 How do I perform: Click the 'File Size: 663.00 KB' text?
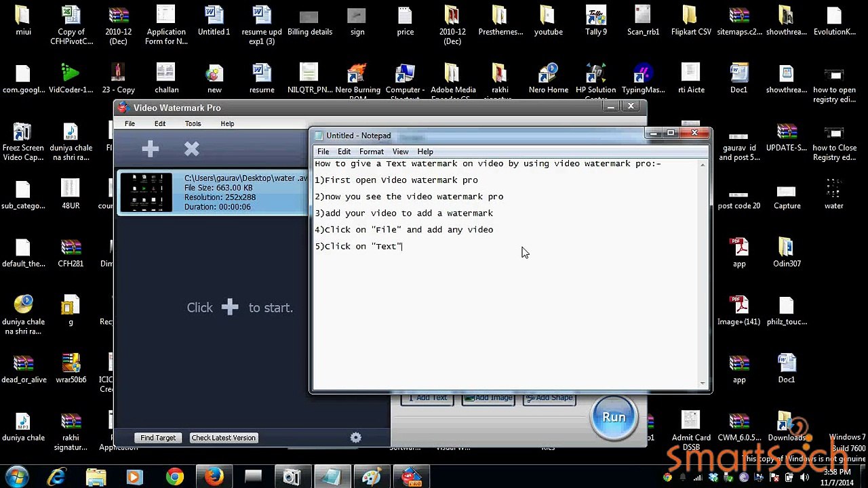(x=218, y=188)
